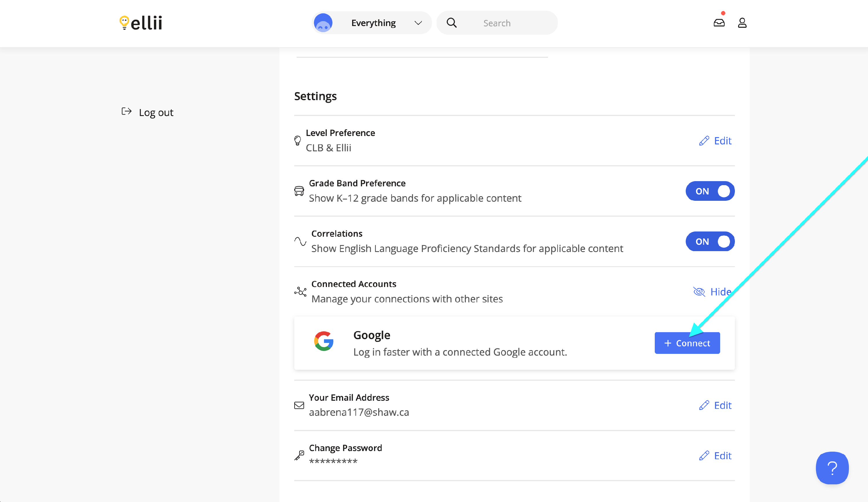Viewport: 868px width, 502px height.
Task: Click the Log out arrow icon
Action: click(126, 111)
